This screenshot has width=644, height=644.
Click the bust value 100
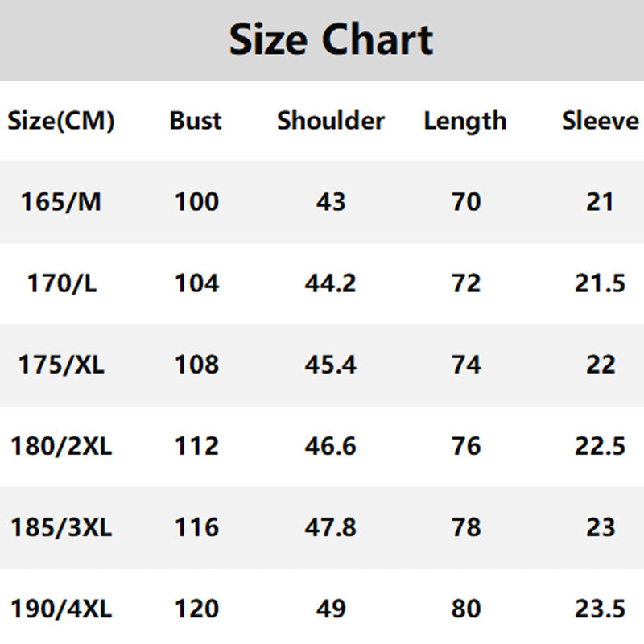point(196,201)
